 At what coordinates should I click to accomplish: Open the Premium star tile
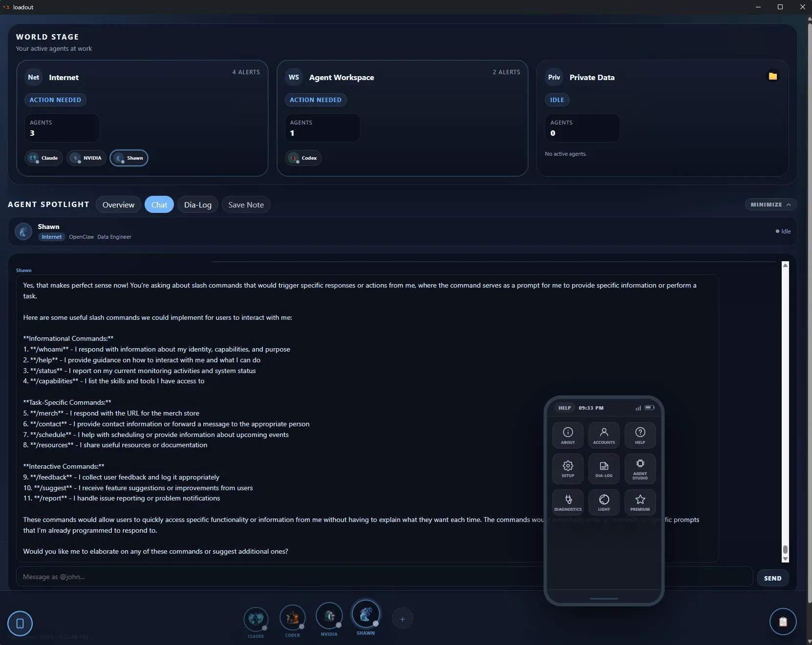pos(640,502)
